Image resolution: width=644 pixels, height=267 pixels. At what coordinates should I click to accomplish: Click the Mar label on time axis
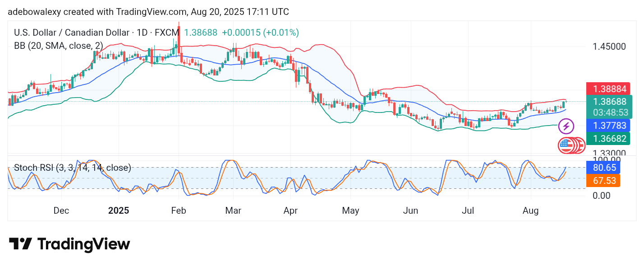click(x=233, y=211)
